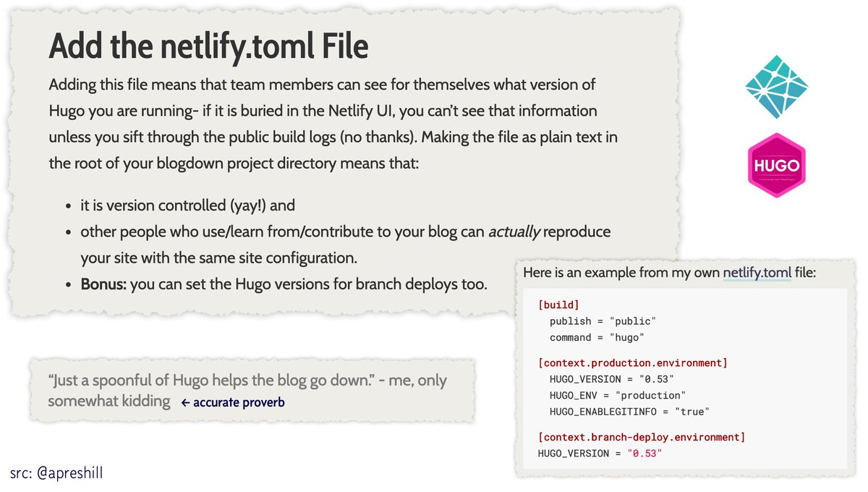868x492 pixels.
Task: Click the pink Hugo hexagon logo
Action: point(776,165)
